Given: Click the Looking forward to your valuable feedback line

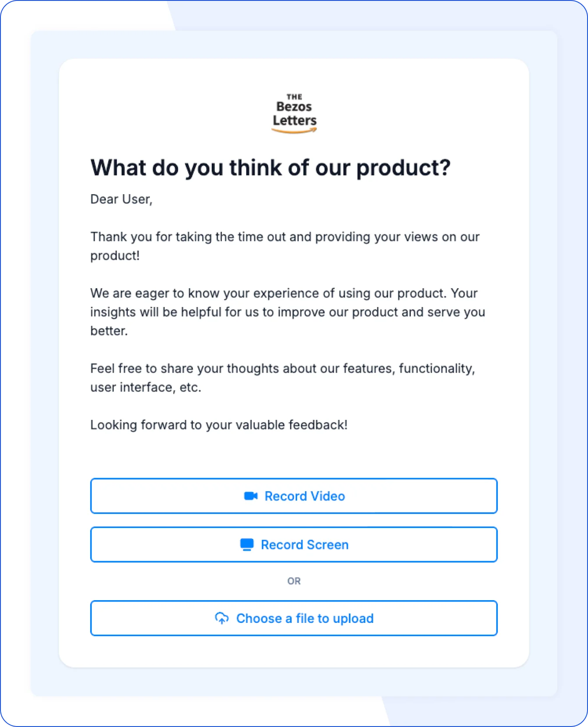Looking at the screenshot, I should coord(219,424).
